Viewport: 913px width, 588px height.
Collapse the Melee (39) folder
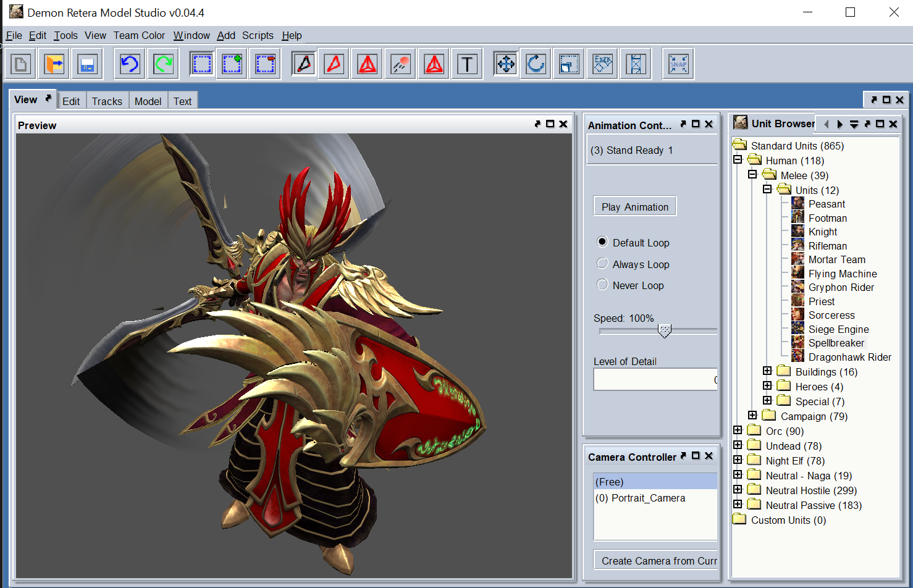[x=752, y=174]
